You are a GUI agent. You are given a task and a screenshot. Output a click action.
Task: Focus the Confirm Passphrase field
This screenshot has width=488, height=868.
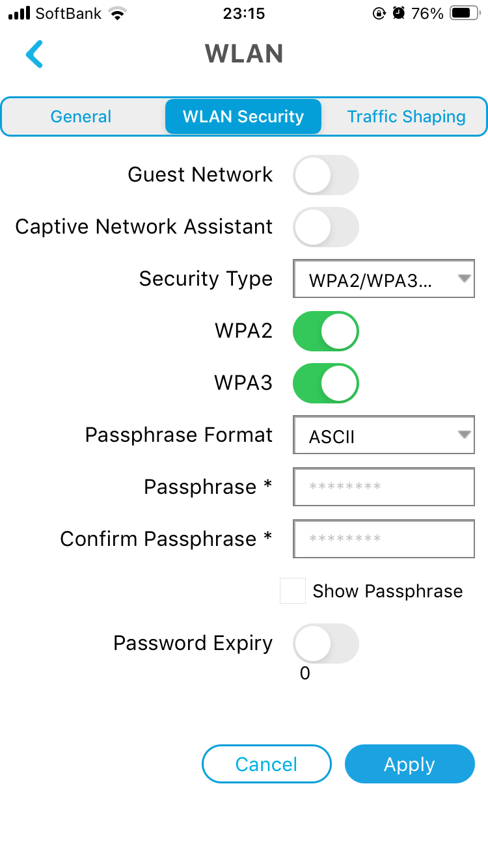point(384,539)
